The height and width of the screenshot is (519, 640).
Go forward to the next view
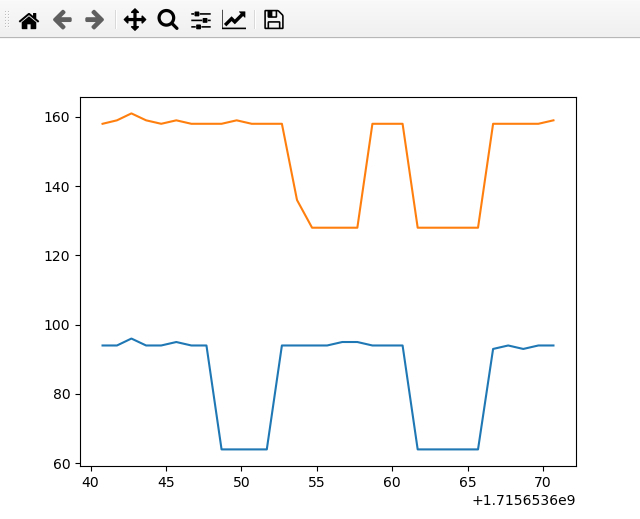[94, 19]
